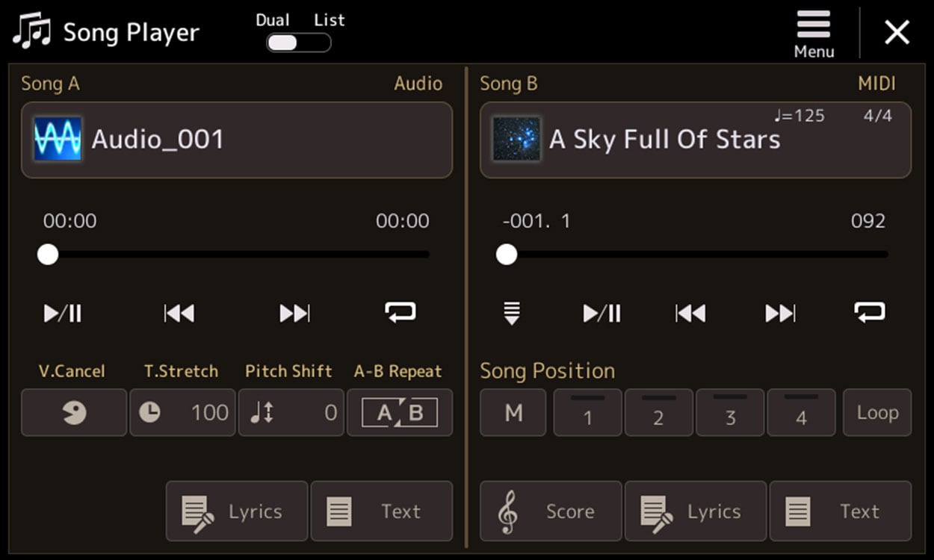Image resolution: width=934 pixels, height=560 pixels.
Task: Open Song B synchro start icon
Action: point(511,313)
